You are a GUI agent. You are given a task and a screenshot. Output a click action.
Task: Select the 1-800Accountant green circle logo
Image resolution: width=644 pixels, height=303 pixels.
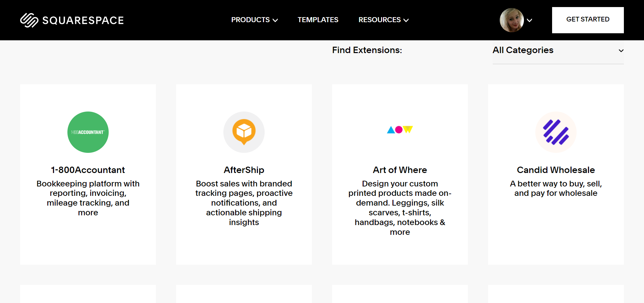point(88,132)
